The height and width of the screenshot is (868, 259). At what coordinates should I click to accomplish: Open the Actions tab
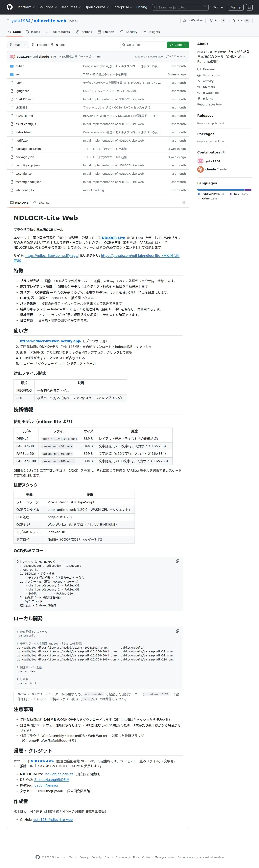pos(84,32)
